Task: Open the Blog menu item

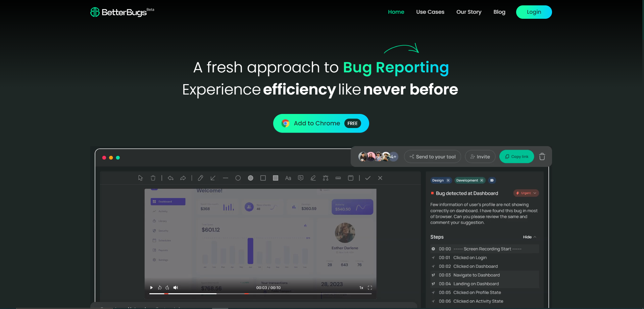Action: (x=499, y=12)
